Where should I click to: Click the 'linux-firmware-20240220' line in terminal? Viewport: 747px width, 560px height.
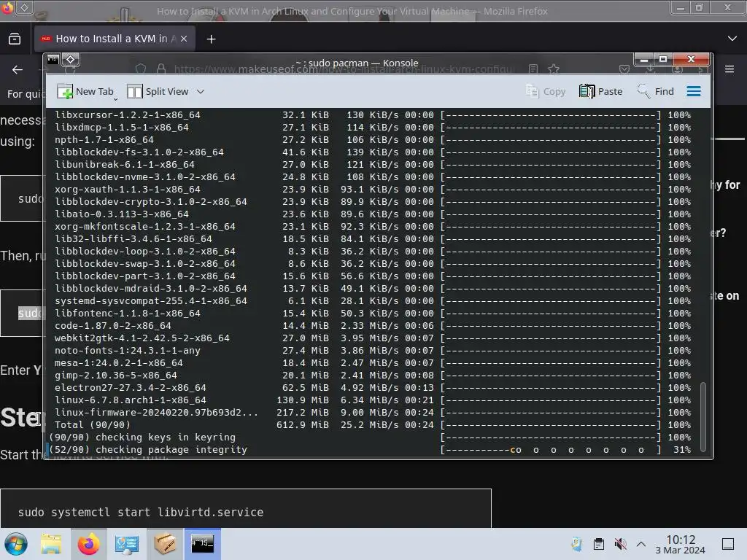coord(373,413)
